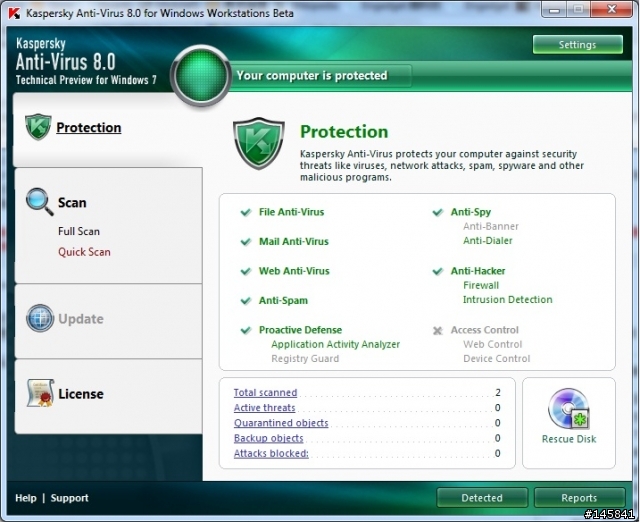Click the magnifying glass Scan icon
The image size is (640, 522).
pyautogui.click(x=40, y=201)
